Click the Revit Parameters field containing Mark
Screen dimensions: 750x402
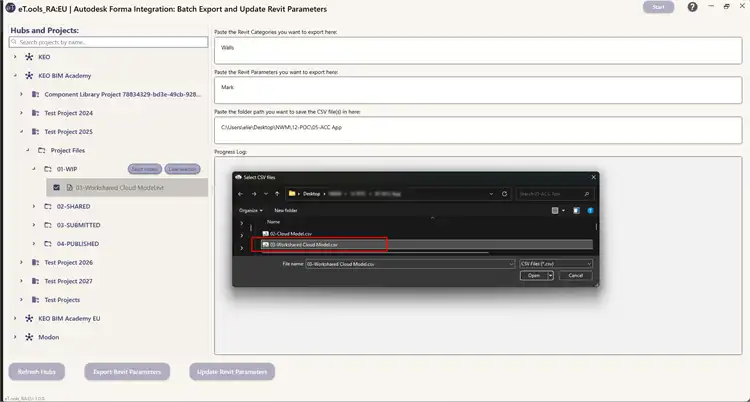click(478, 90)
